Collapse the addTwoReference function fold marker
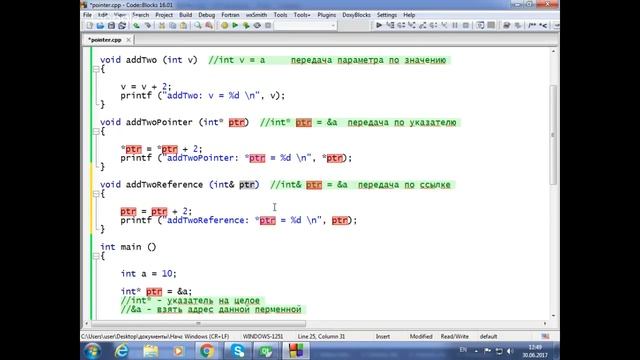The width and height of the screenshot is (640, 360). [96, 193]
